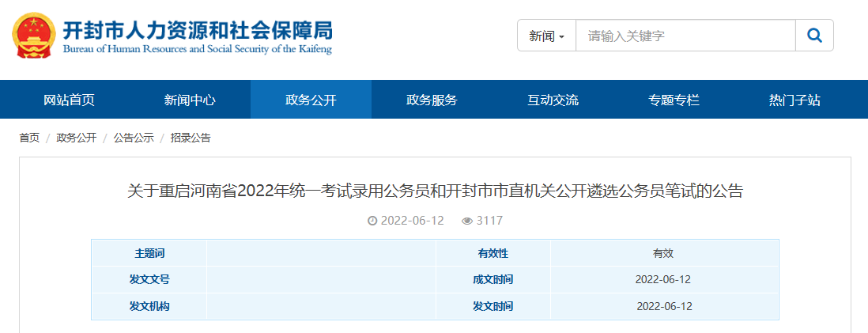
Task: Click 招录公告 breadcrumb link
Action: pyautogui.click(x=191, y=138)
